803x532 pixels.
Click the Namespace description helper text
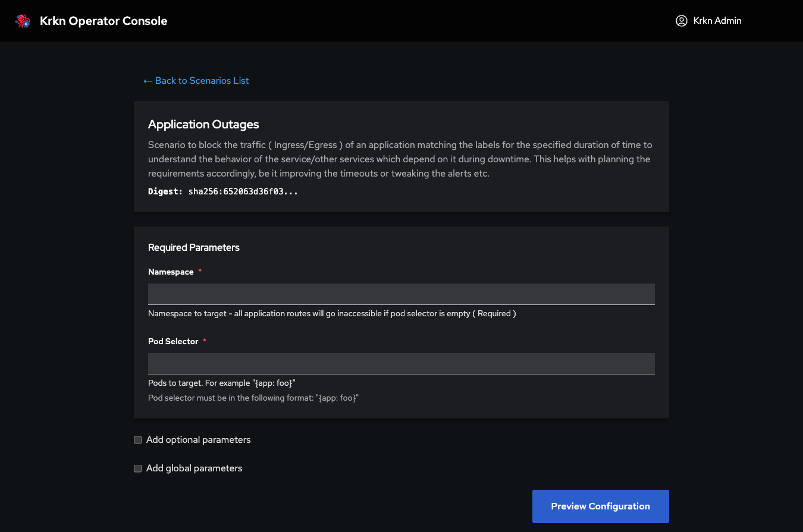[331, 313]
